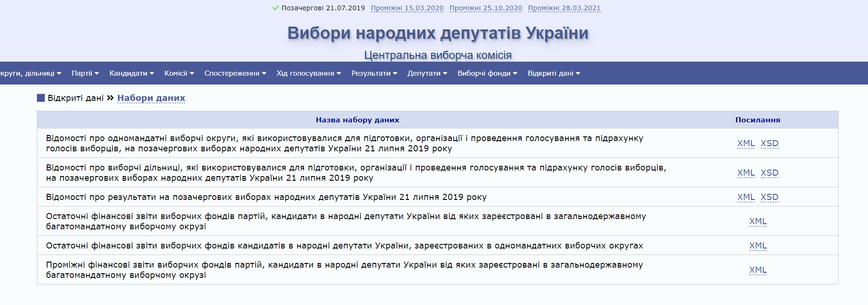Image resolution: width=868 pixels, height=305 pixels.
Task: Download XSD for election results data
Action: coord(769,197)
